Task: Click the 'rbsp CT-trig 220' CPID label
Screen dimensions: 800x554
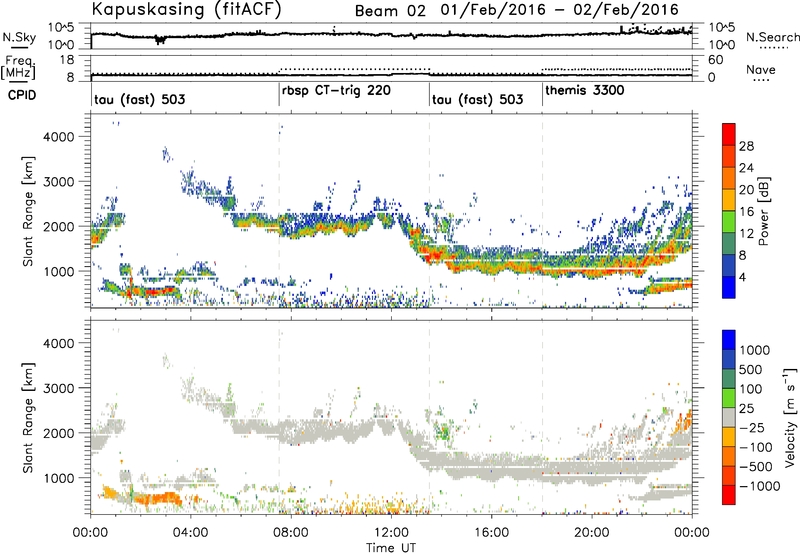Action: tap(336, 91)
